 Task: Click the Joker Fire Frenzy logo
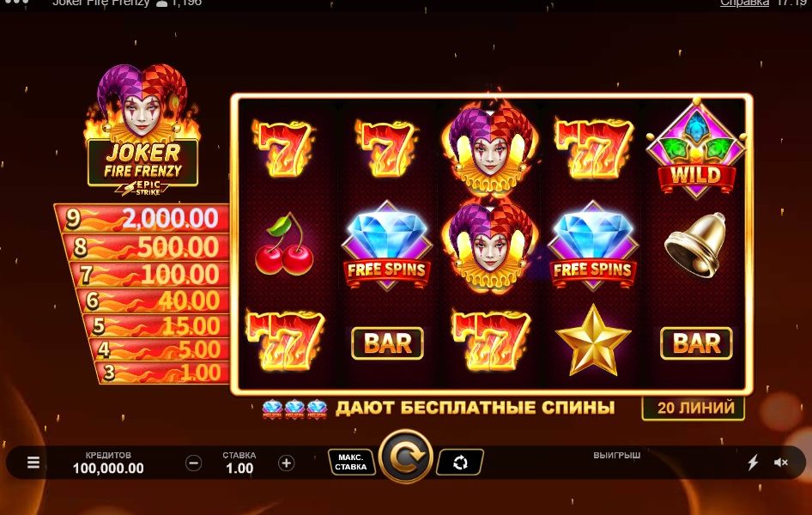(142, 130)
